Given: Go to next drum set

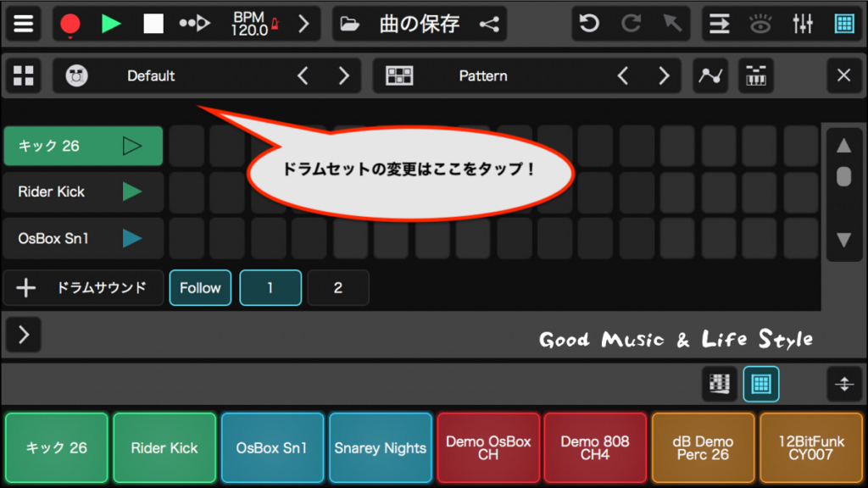Looking at the screenshot, I should [x=343, y=75].
